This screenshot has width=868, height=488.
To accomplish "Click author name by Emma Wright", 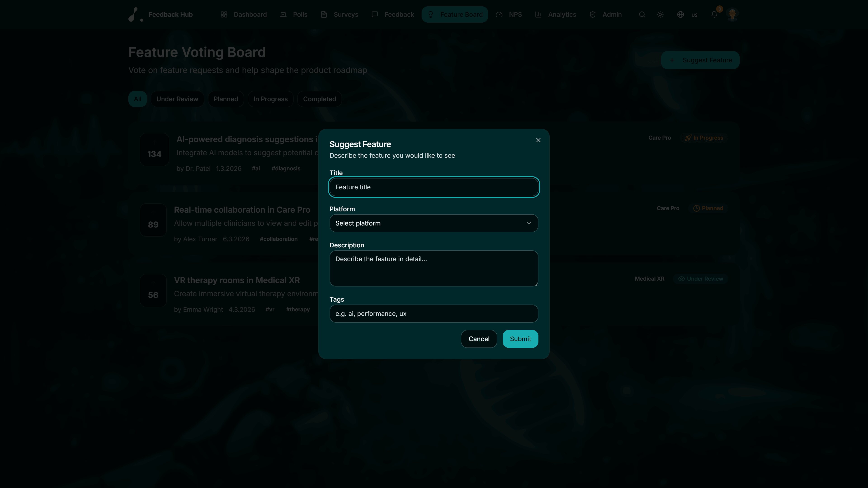I will (198, 310).
